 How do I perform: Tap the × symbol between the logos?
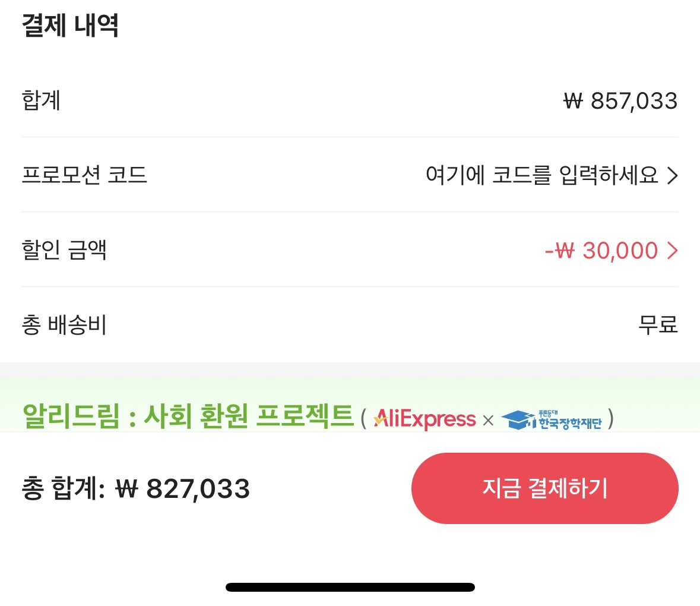(488, 421)
